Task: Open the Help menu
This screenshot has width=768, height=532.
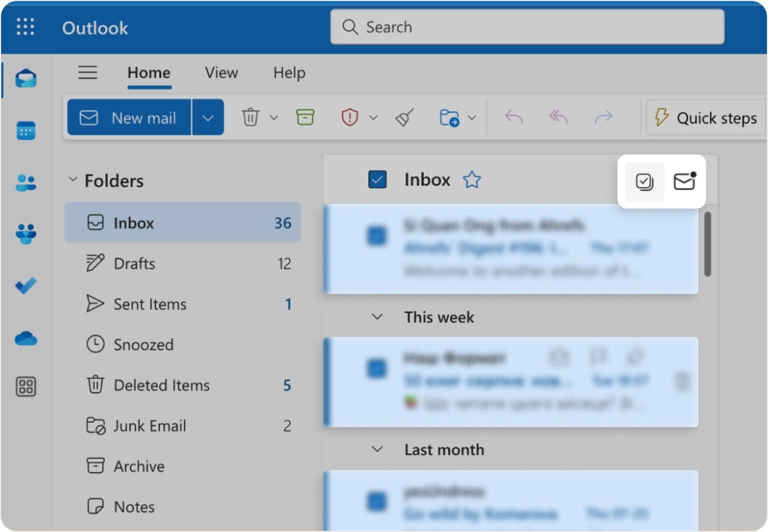Action: 289,73
